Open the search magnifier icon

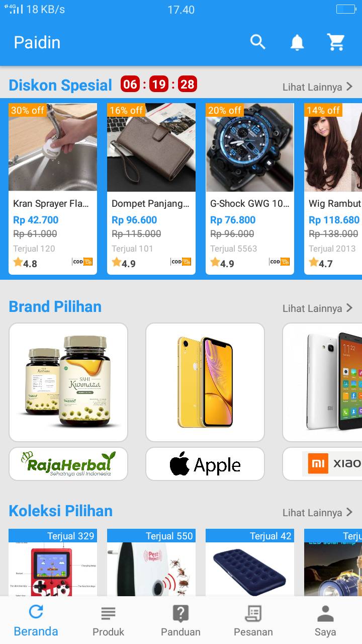pyautogui.click(x=257, y=42)
